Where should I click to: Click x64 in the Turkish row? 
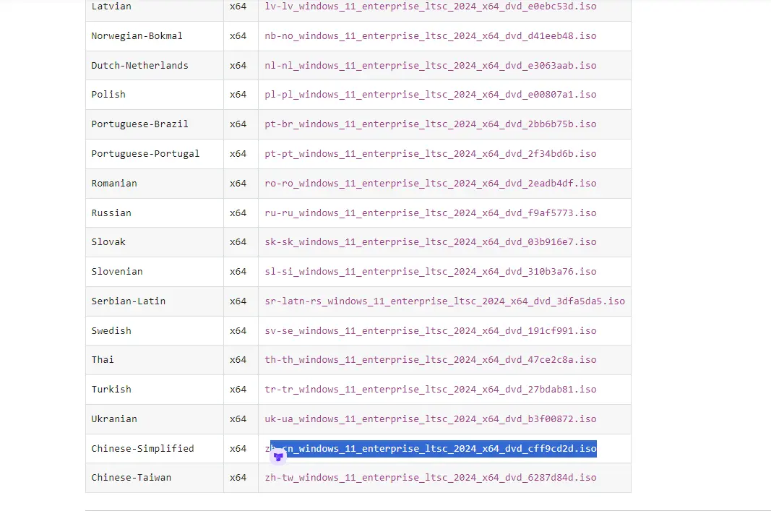click(238, 389)
